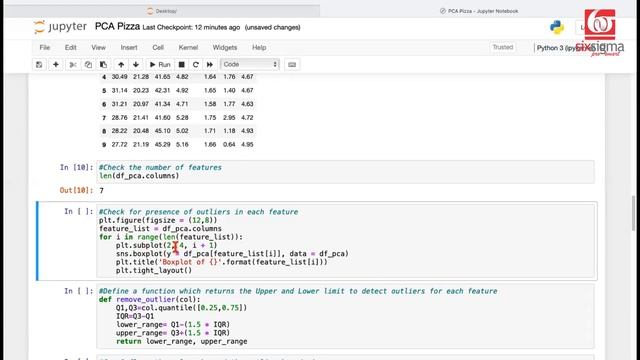Click the Jupyter logo
640x360 pixels.
[x=60, y=27]
